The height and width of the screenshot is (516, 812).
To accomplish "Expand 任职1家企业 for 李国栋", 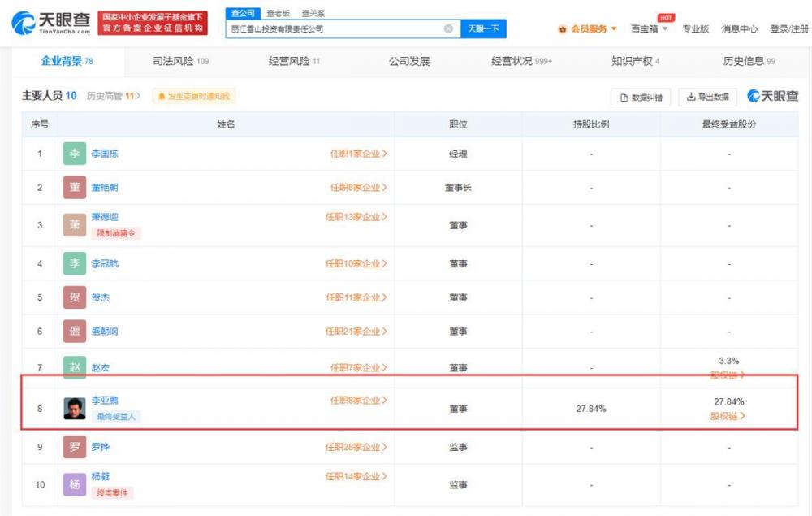I will [358, 154].
